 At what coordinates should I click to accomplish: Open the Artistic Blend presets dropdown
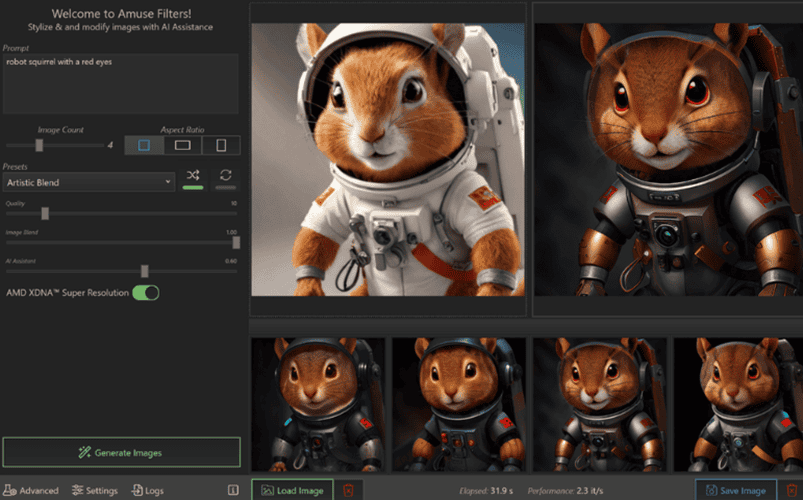pyautogui.click(x=88, y=181)
